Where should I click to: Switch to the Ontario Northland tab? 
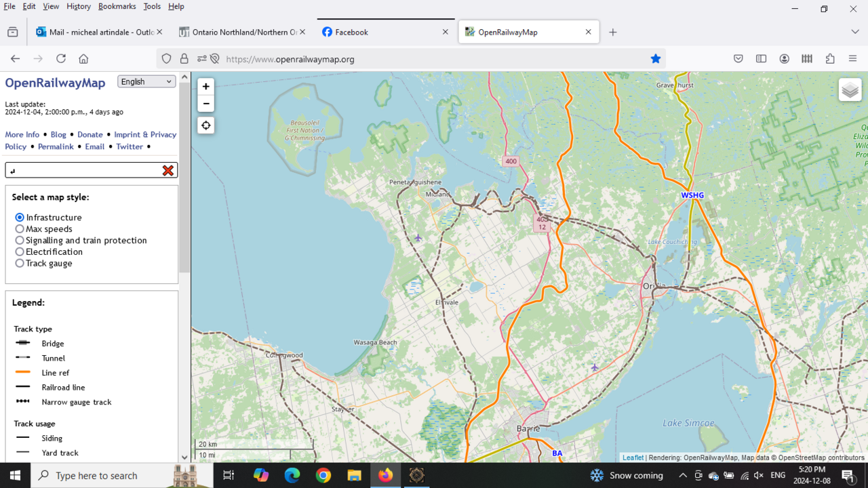click(242, 32)
